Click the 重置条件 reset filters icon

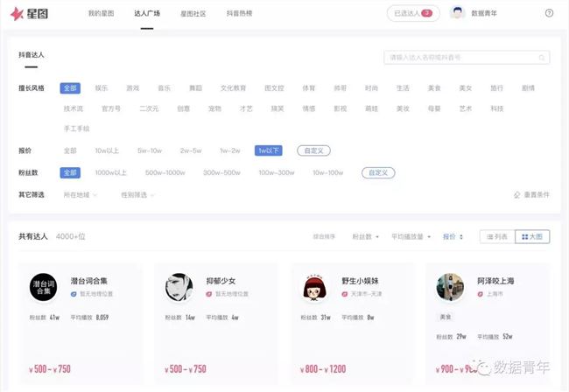(x=516, y=194)
